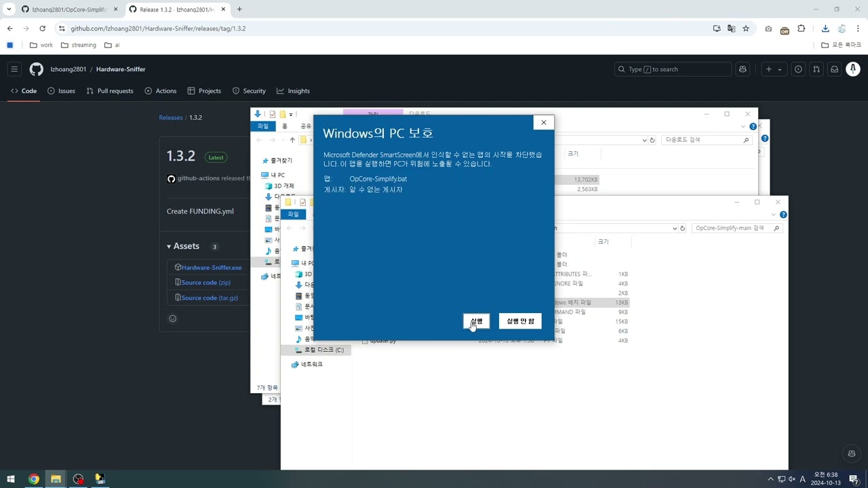The height and width of the screenshot is (488, 868).
Task: Open the 모든 북마크 (All bookmarks) folder
Action: coord(841,45)
